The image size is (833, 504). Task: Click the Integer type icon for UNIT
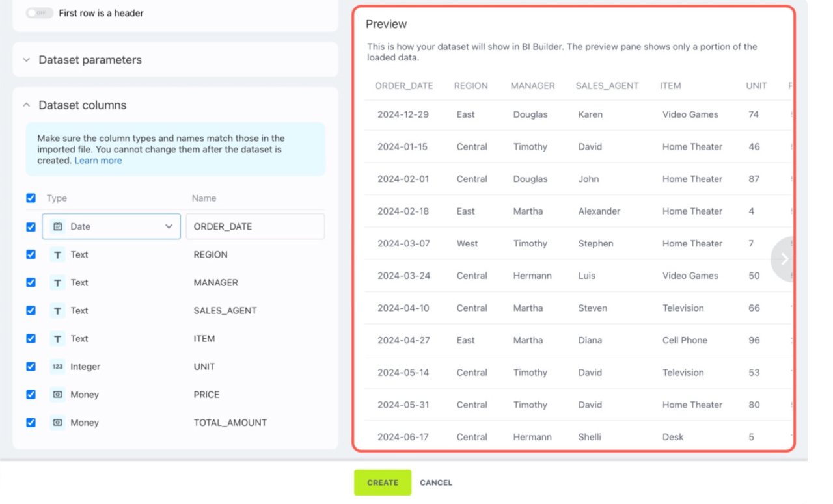57,366
